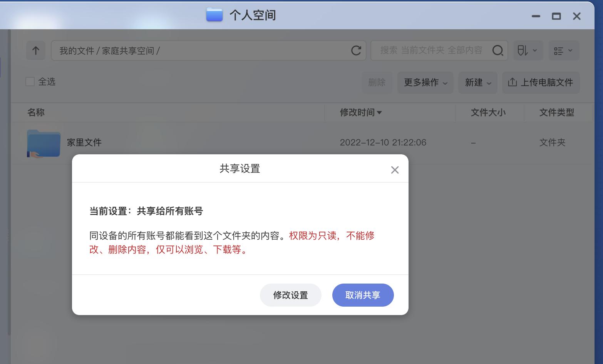The image size is (603, 364).
Task: Click the up arrow to go to parent folder
Action: [x=35, y=50]
